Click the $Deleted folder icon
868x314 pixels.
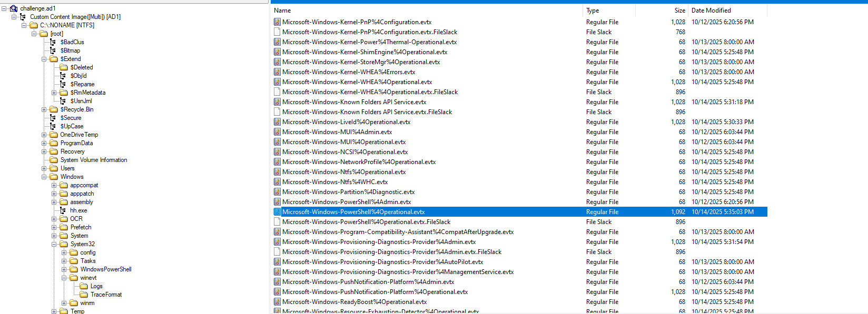pyautogui.click(x=64, y=67)
